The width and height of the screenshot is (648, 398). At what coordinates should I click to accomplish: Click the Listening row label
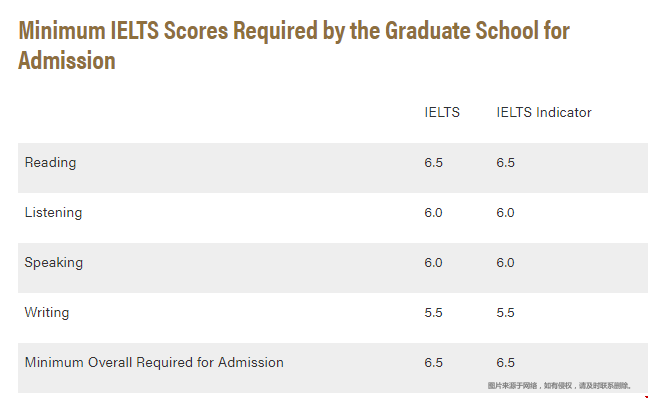(53, 213)
